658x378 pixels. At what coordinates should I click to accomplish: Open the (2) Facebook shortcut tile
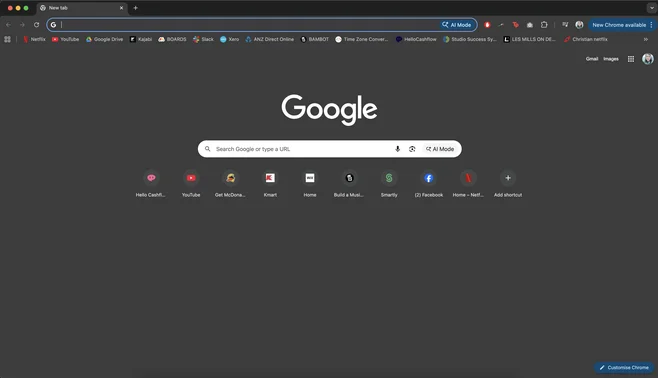(428, 183)
